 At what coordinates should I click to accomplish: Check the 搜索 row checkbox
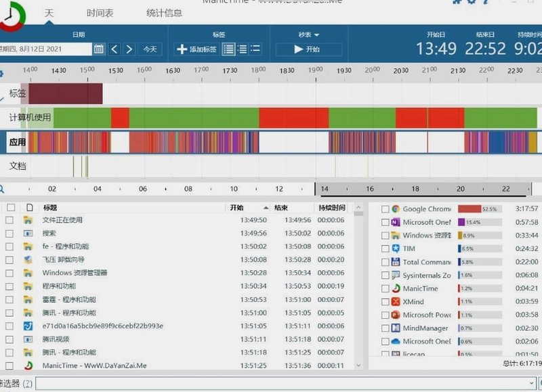coord(9,234)
